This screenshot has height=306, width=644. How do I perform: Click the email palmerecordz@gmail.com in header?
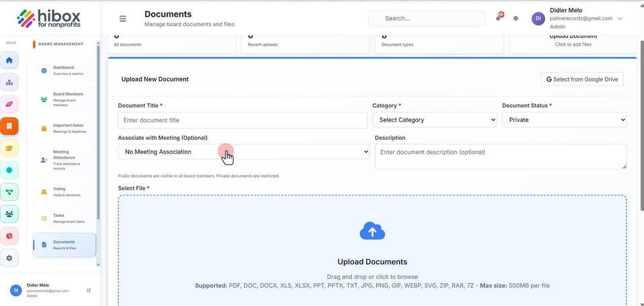[x=581, y=18]
